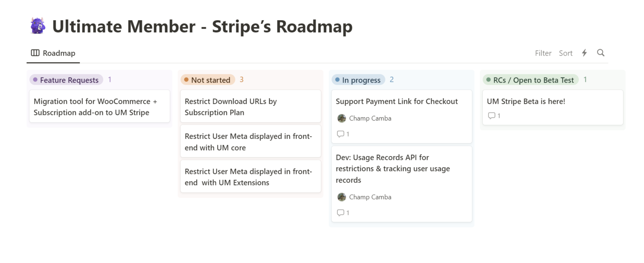Viewport: 644px width, 263px height.
Task: Expand the RCs / Open to Beta Test column
Action: [532, 80]
